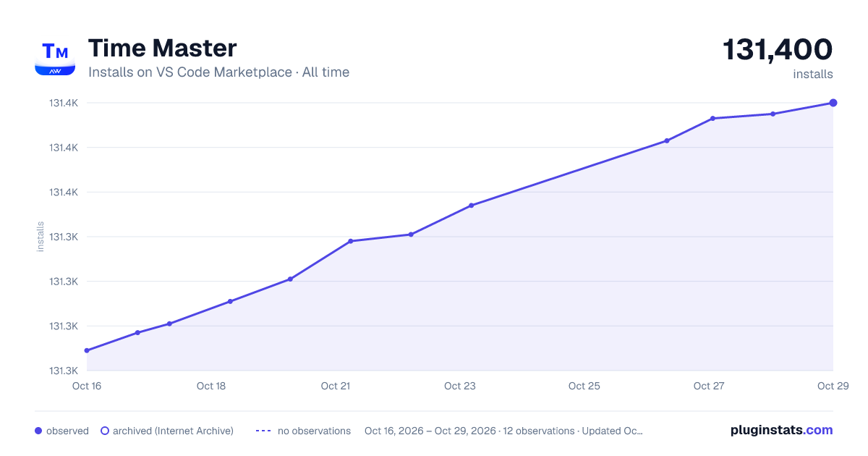Select the first data point above Oct 16
868x456 pixels.
click(87, 350)
